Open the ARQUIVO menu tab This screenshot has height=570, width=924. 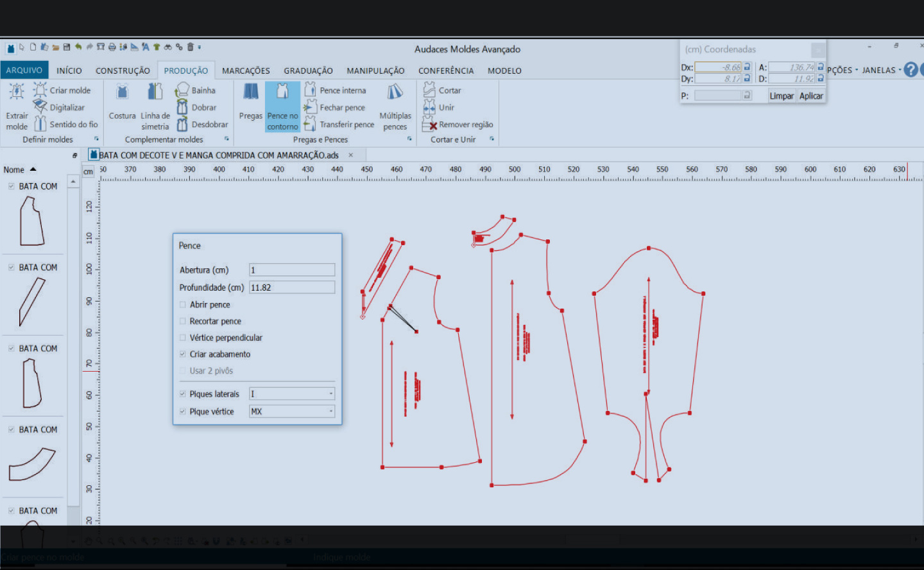pyautogui.click(x=24, y=70)
